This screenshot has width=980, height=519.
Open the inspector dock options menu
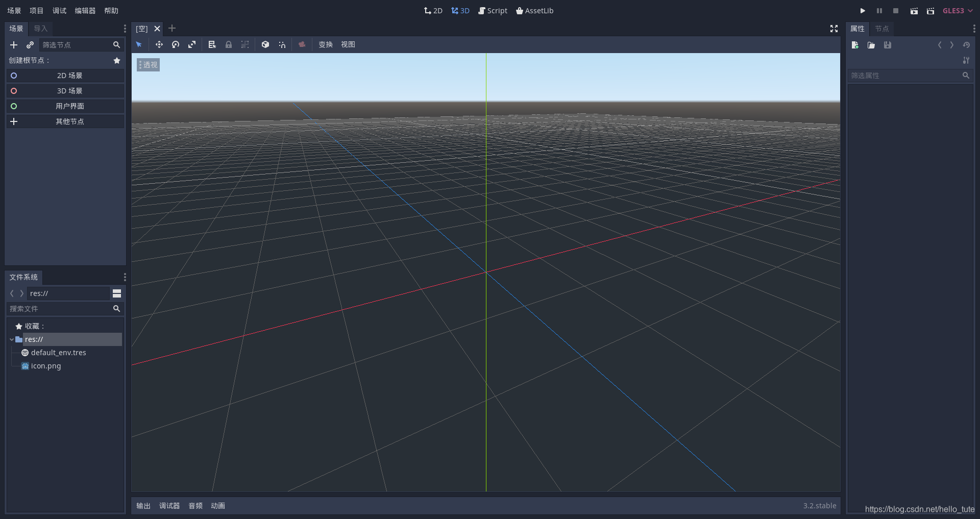pos(974,29)
